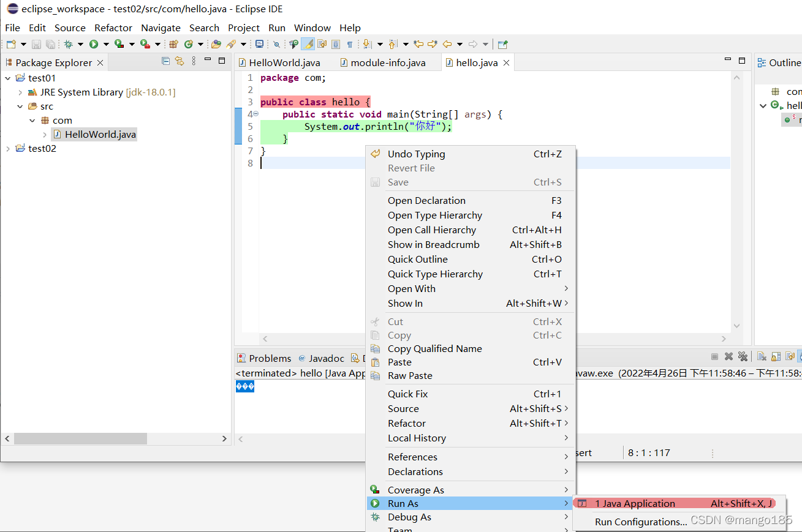Open the Project menu in the menu bar
Screen dimensions: 802x532
point(244,28)
